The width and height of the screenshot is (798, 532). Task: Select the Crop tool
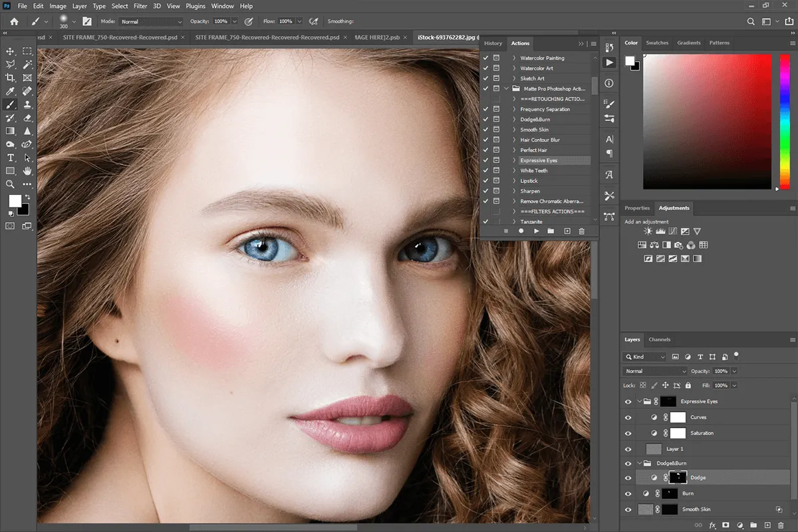tap(10, 78)
